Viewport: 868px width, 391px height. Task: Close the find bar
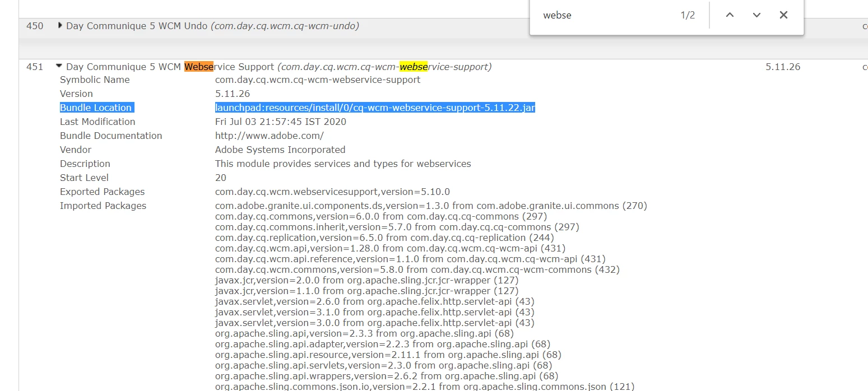click(x=783, y=15)
